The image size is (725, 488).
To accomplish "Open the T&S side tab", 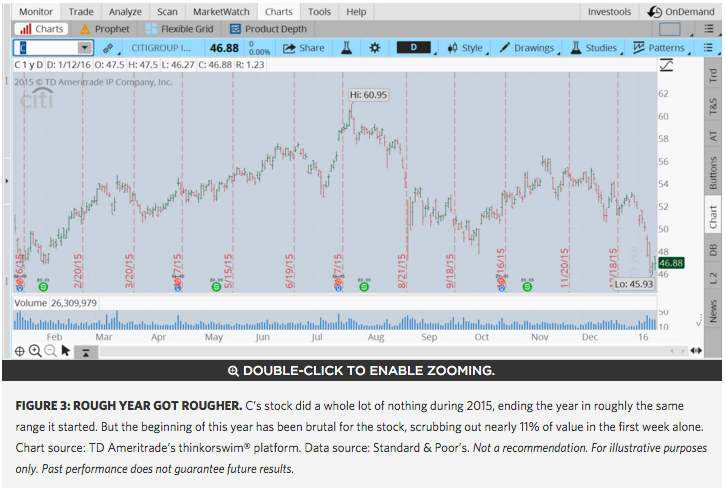I will 713,106.
